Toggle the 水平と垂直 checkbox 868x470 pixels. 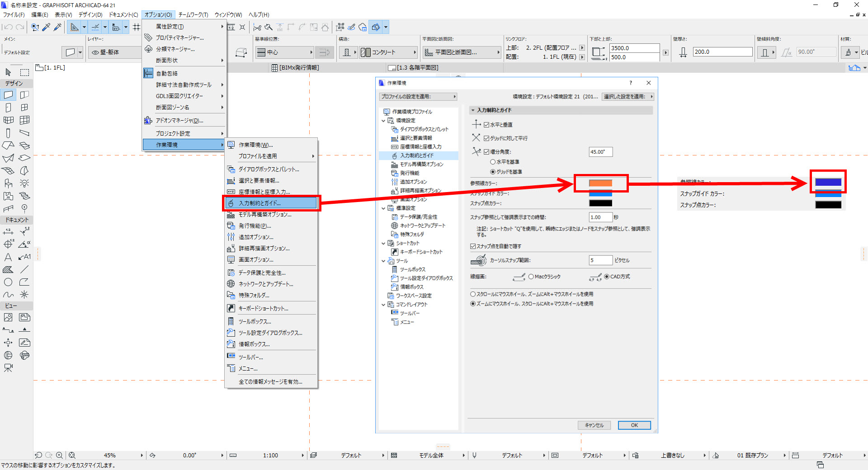(x=486, y=125)
